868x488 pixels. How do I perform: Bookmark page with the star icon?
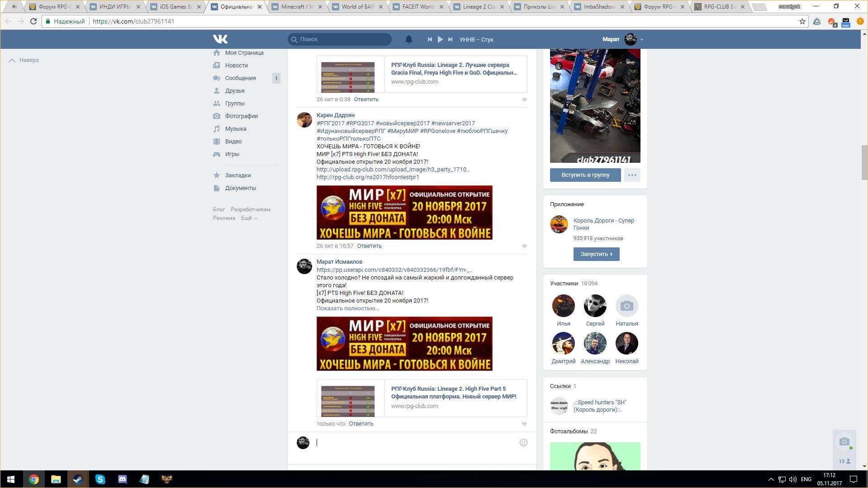[802, 21]
